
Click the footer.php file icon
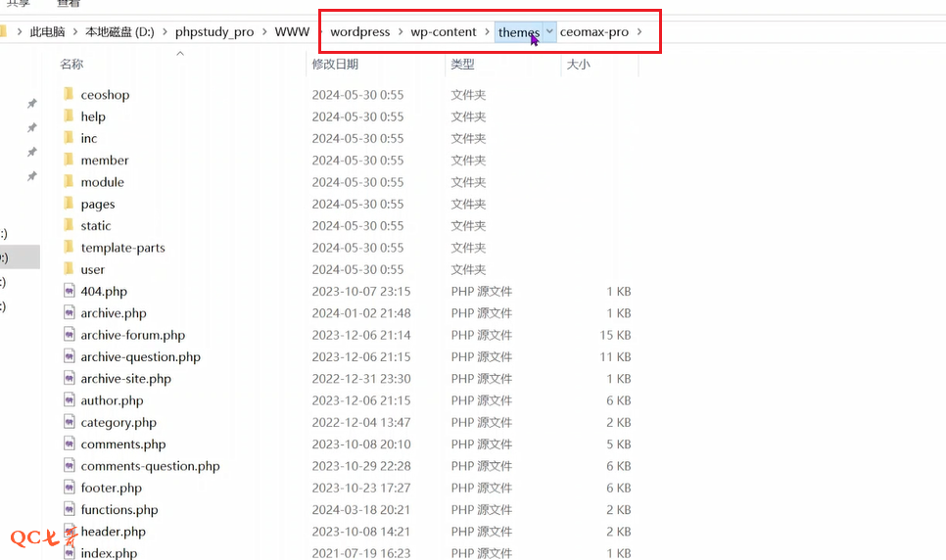[69, 488]
